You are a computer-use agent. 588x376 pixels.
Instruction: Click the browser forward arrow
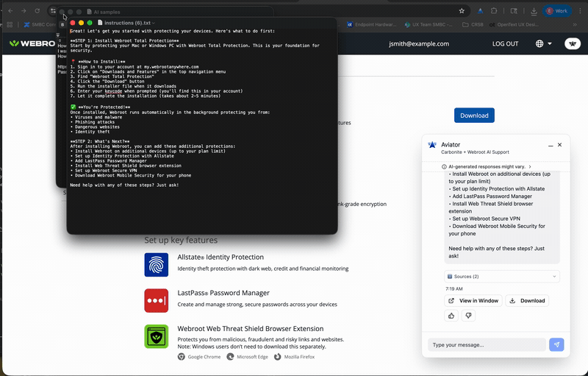tap(24, 11)
